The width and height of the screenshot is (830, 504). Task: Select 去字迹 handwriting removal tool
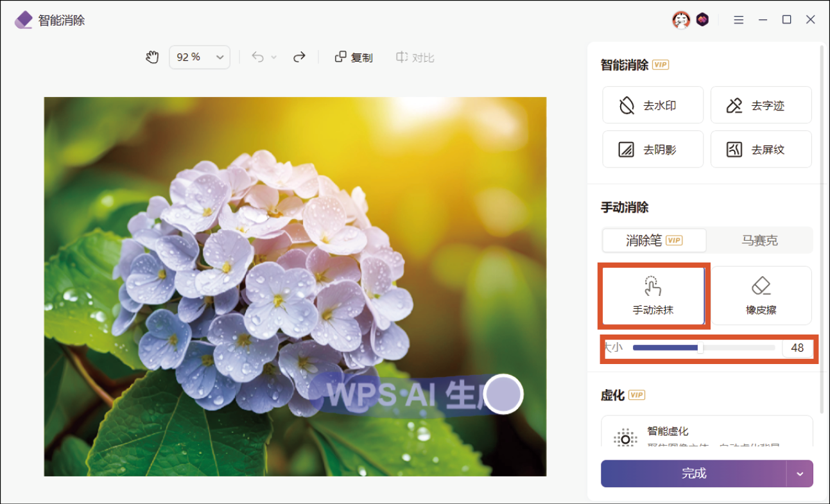tap(761, 105)
